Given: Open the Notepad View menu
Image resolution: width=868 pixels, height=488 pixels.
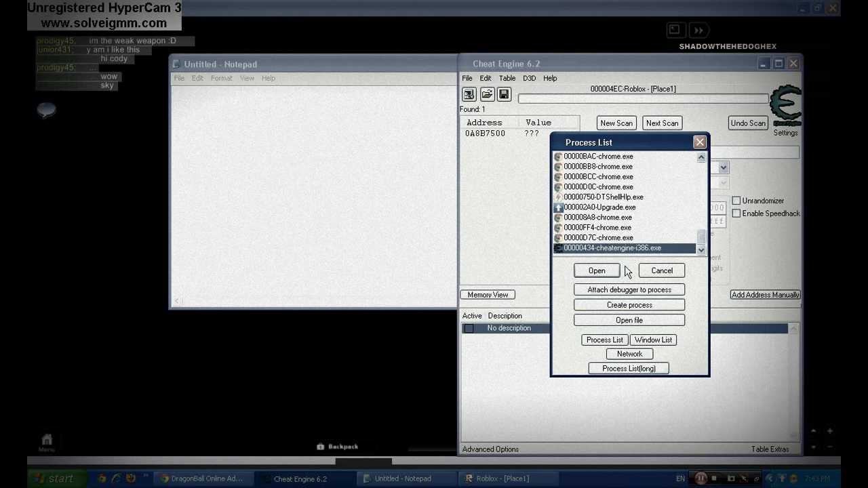Looking at the screenshot, I should [247, 78].
